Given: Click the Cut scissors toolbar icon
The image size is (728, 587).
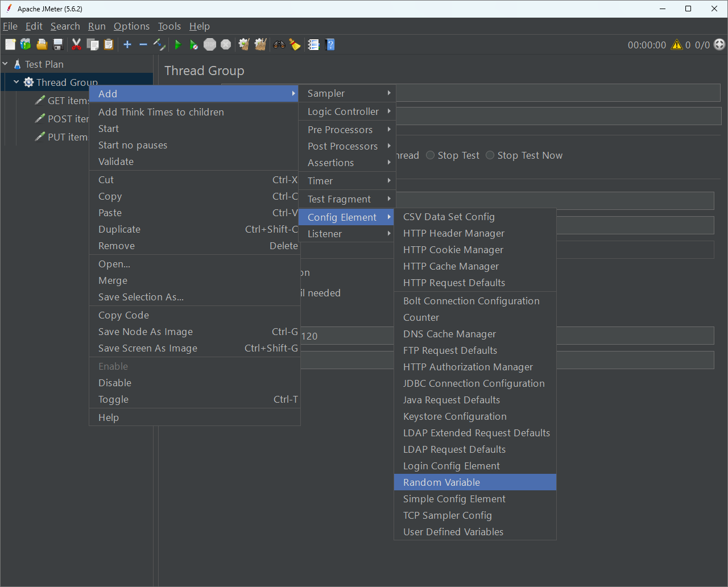Looking at the screenshot, I should 76,45.
